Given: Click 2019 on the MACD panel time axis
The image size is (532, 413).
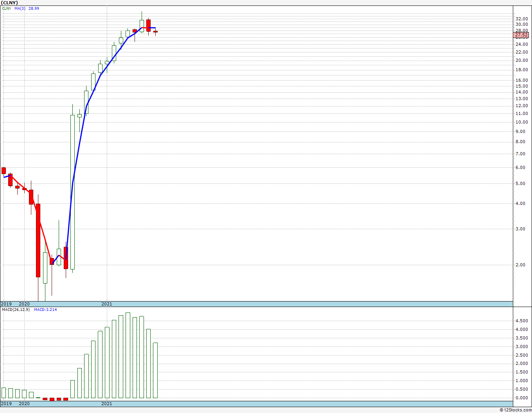Looking at the screenshot, I should coord(6,404).
